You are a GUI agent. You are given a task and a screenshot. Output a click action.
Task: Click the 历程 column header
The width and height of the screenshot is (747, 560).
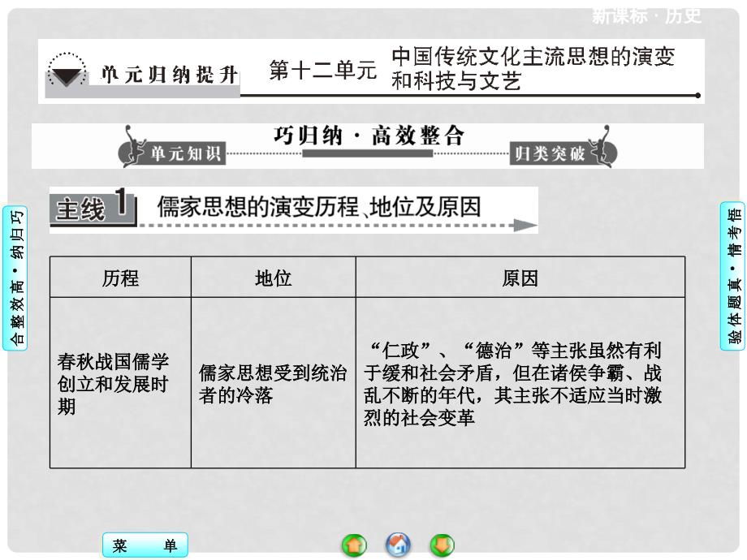(x=120, y=278)
